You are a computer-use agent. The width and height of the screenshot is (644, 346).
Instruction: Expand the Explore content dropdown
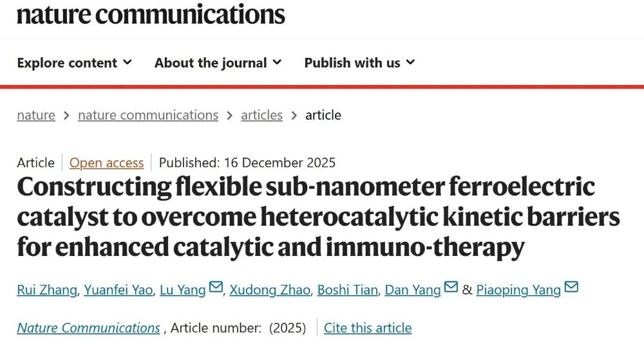(x=74, y=63)
